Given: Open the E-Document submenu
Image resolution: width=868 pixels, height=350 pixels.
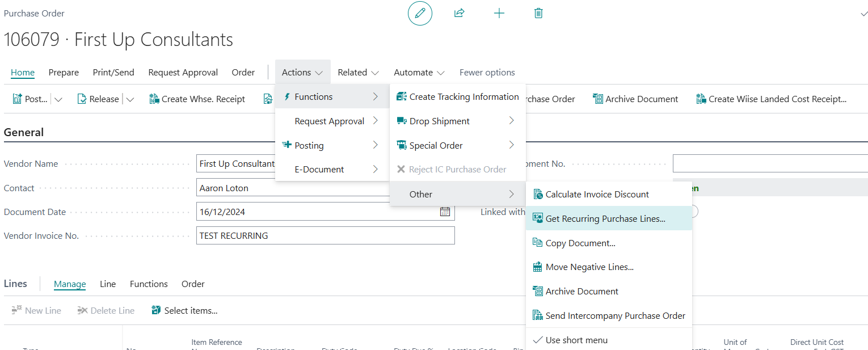Looking at the screenshot, I should click(x=332, y=169).
